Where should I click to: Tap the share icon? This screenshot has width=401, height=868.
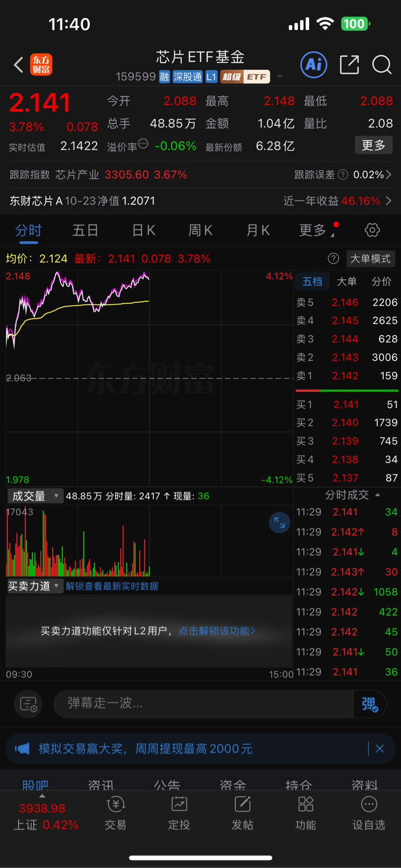click(349, 65)
